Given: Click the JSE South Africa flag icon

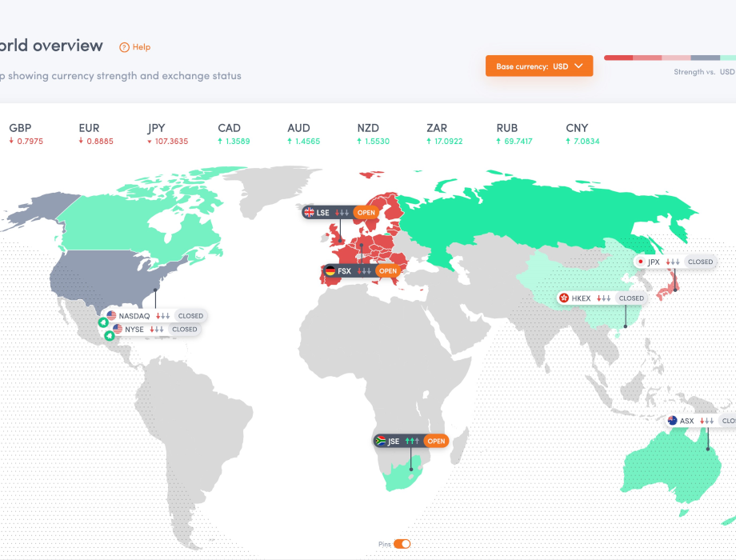Looking at the screenshot, I should (x=380, y=441).
